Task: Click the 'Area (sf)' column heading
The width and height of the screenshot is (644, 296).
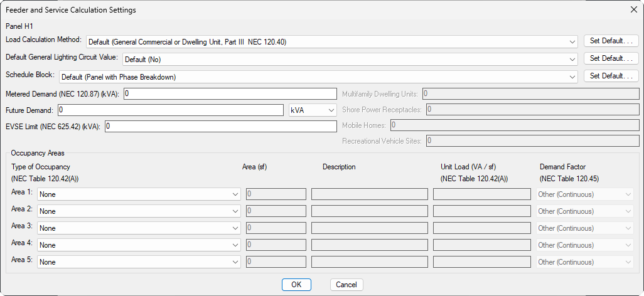Action: click(x=255, y=167)
